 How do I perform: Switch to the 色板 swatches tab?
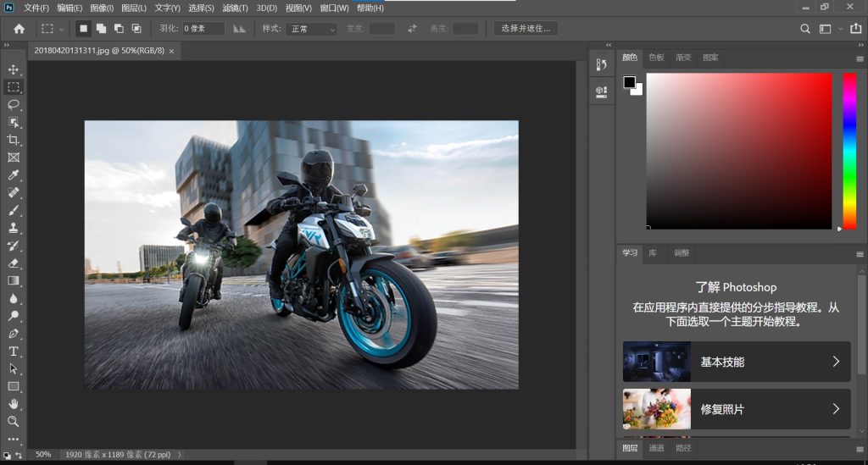pyautogui.click(x=656, y=58)
